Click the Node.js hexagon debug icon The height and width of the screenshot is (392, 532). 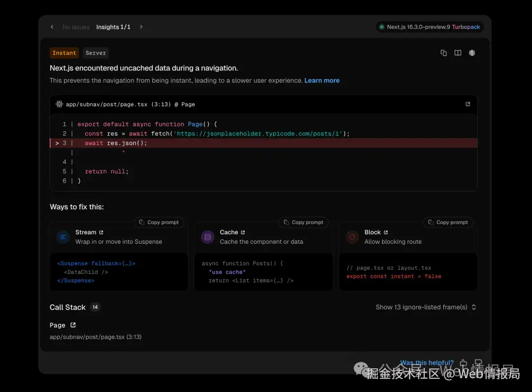(472, 53)
